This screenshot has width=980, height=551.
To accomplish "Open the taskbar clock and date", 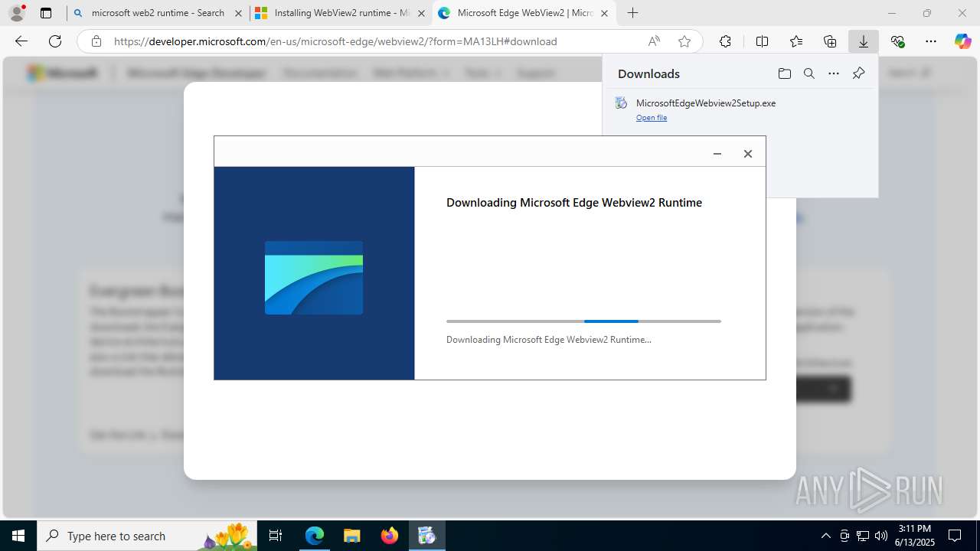I will point(915,536).
